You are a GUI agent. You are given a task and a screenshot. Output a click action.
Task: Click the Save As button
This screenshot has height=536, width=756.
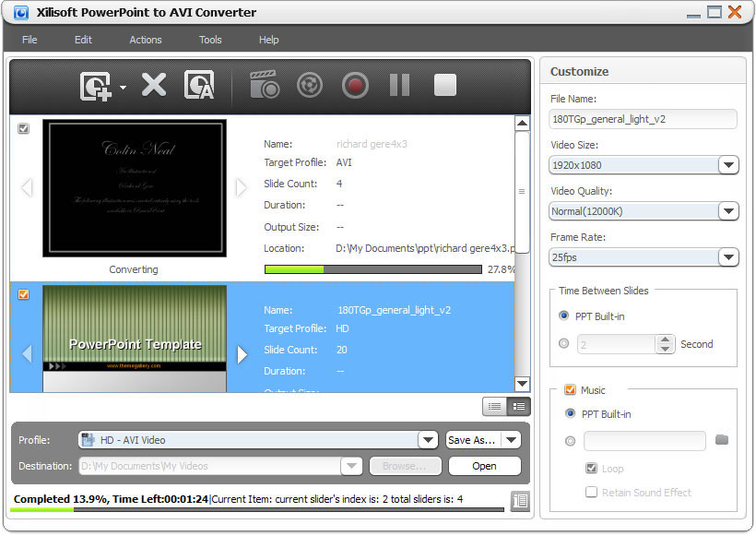472,440
